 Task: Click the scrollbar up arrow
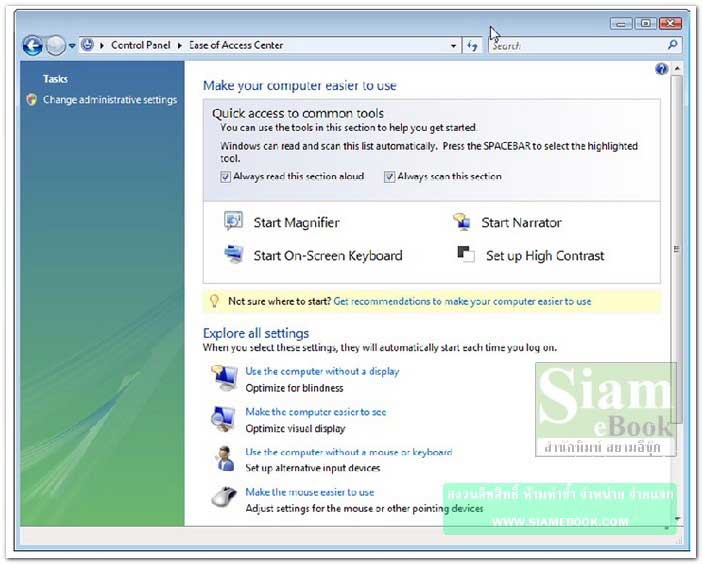coord(677,68)
